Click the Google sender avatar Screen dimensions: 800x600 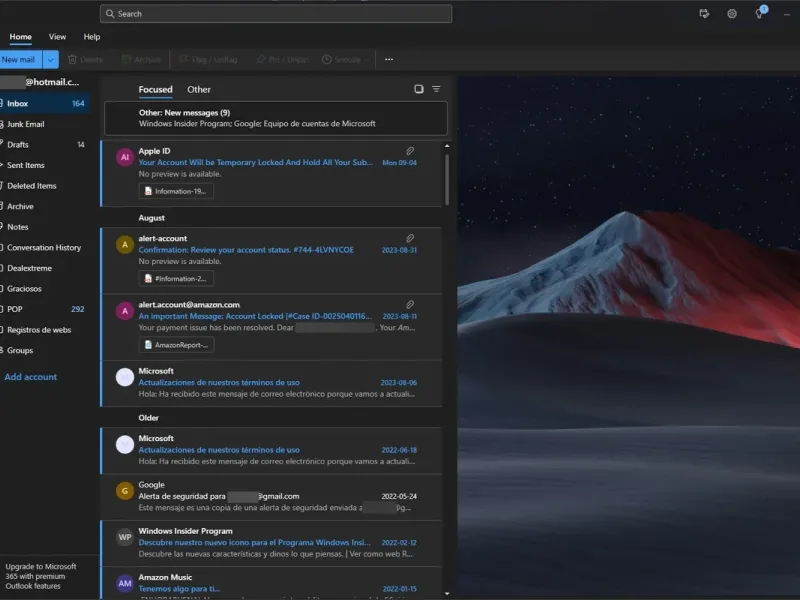[x=125, y=491]
